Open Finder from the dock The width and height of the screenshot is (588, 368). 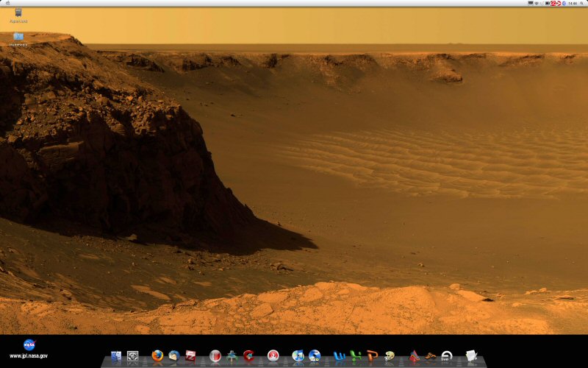pyautogui.click(x=116, y=356)
